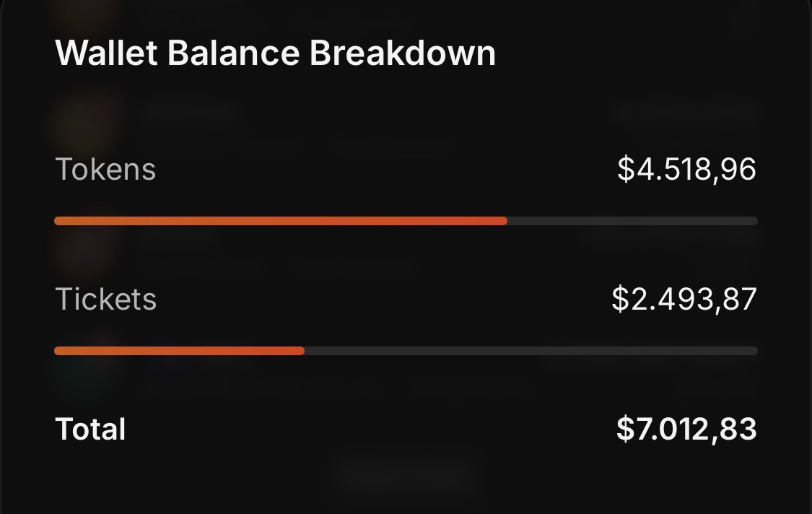Click the Wallet Balance Breakdown heading

pos(276,53)
